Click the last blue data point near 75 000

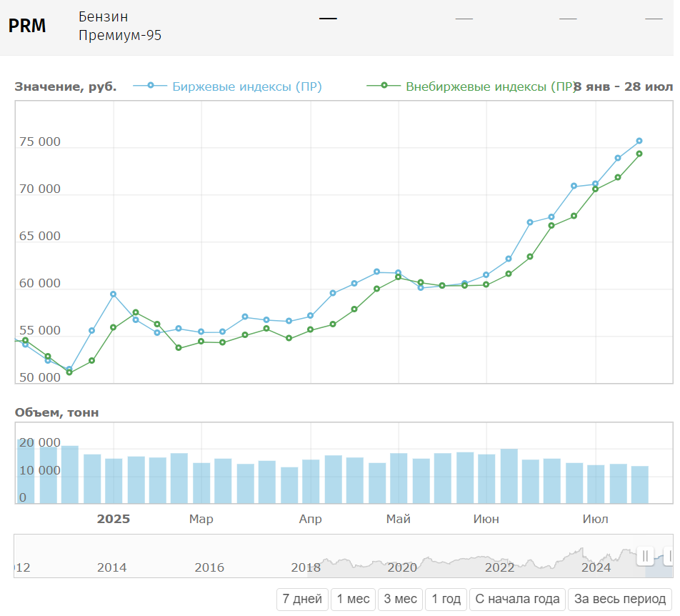[639, 141]
